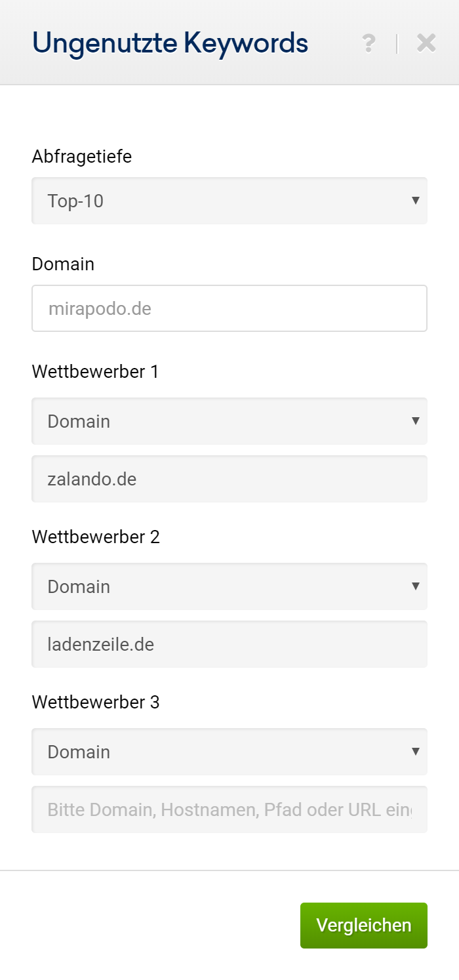
Task: Click the Wettbewerber 2 label
Action: click(95, 537)
